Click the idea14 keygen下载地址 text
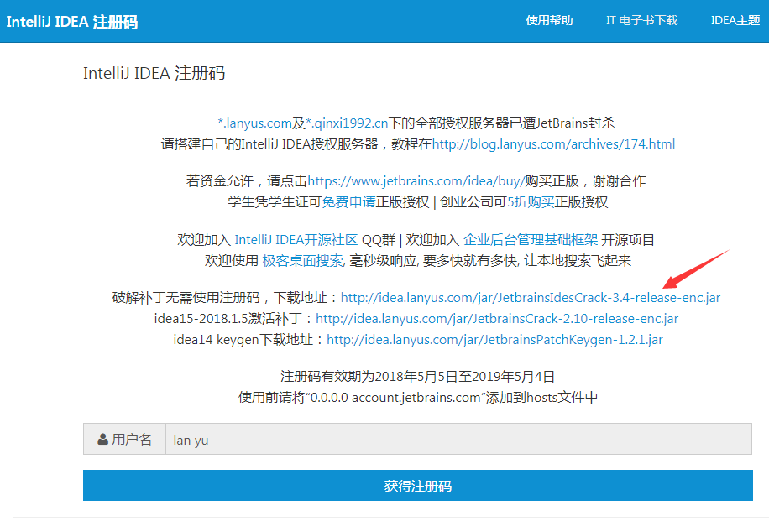This screenshot has height=532, width=769. [x=243, y=340]
